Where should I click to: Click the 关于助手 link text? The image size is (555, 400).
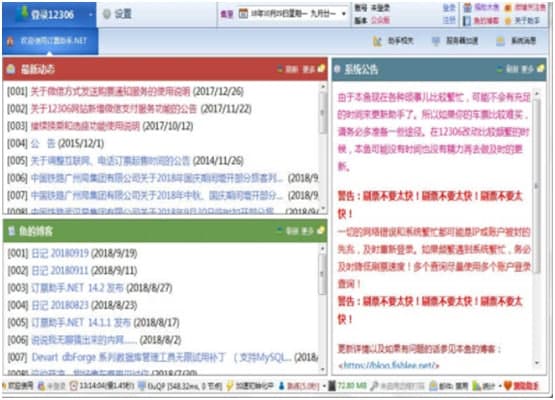point(527,21)
